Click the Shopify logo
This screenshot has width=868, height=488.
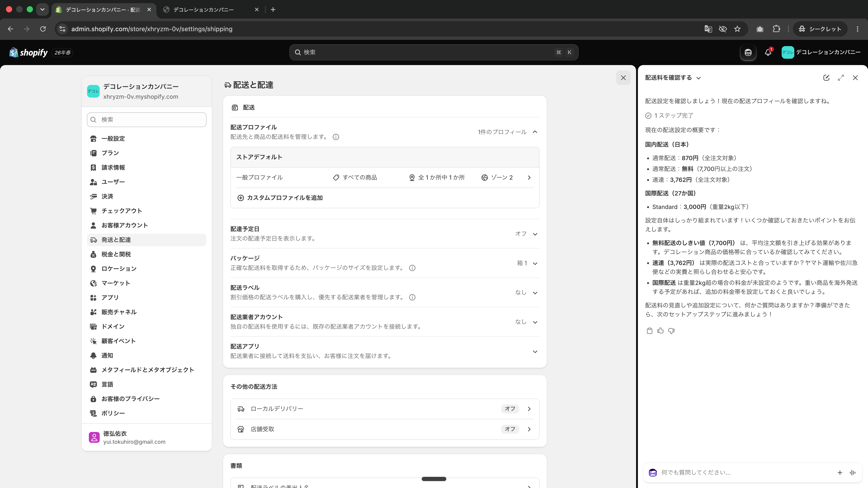coord(29,53)
